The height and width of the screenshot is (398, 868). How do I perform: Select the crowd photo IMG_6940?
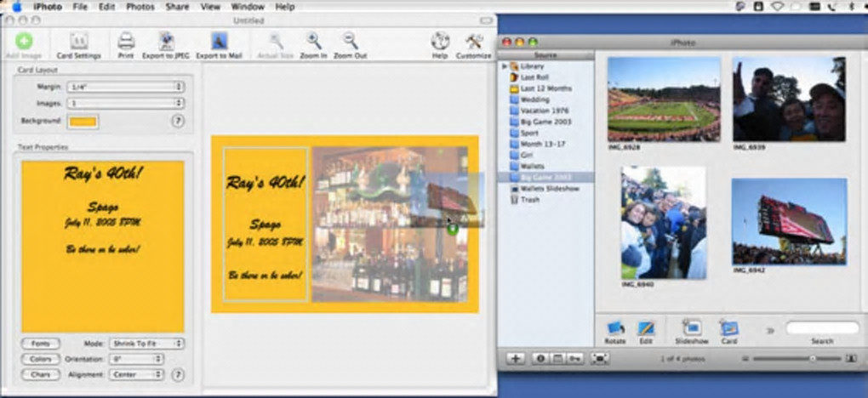coord(663,222)
